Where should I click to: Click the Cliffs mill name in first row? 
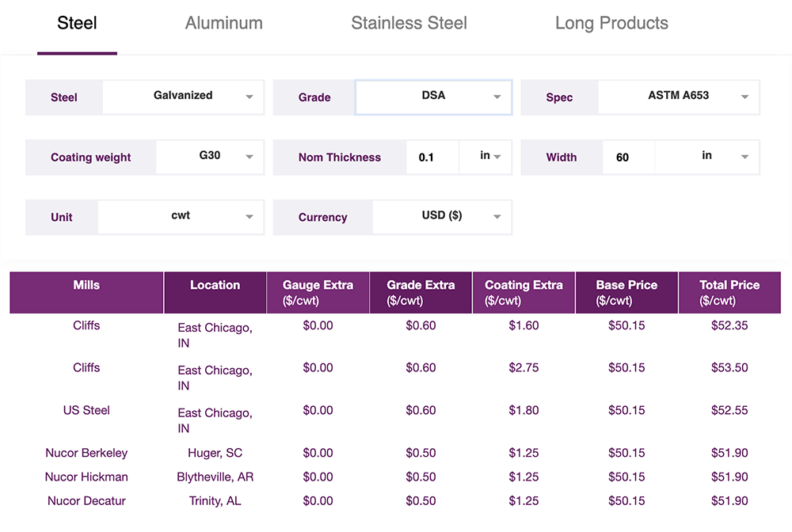86,325
